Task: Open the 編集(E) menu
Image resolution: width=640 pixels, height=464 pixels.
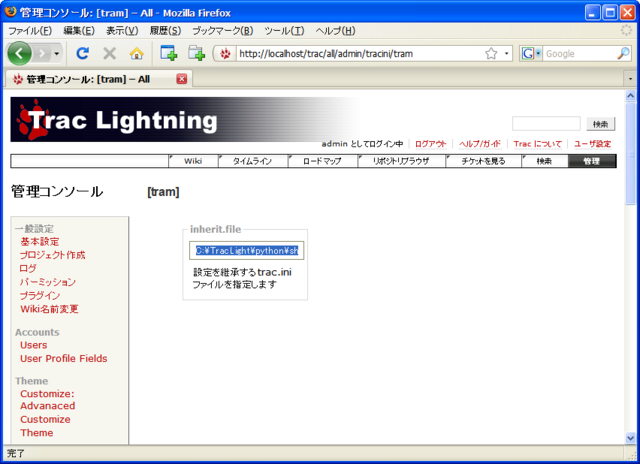Action: point(79,31)
